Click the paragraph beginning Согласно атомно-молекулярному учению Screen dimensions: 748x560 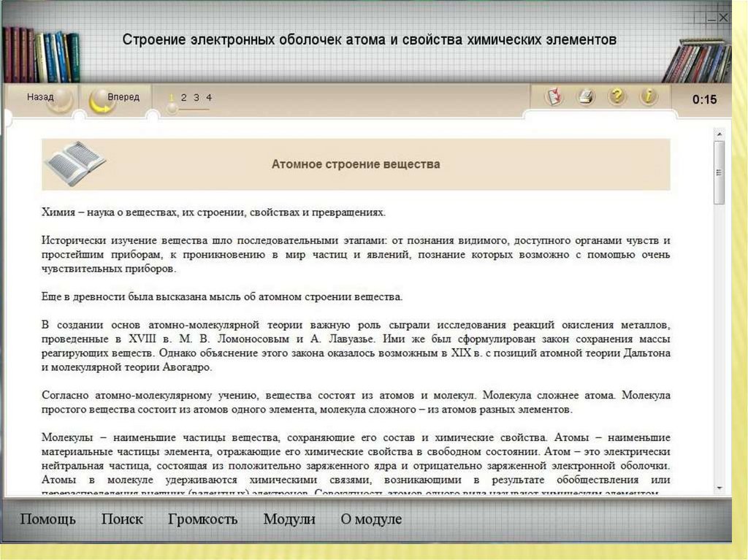pyautogui.click(x=356, y=402)
